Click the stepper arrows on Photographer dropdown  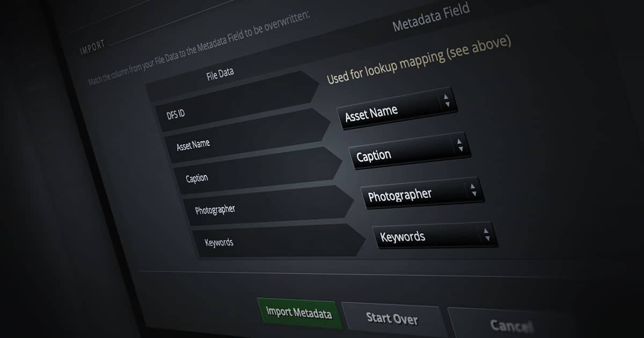pyautogui.click(x=473, y=189)
